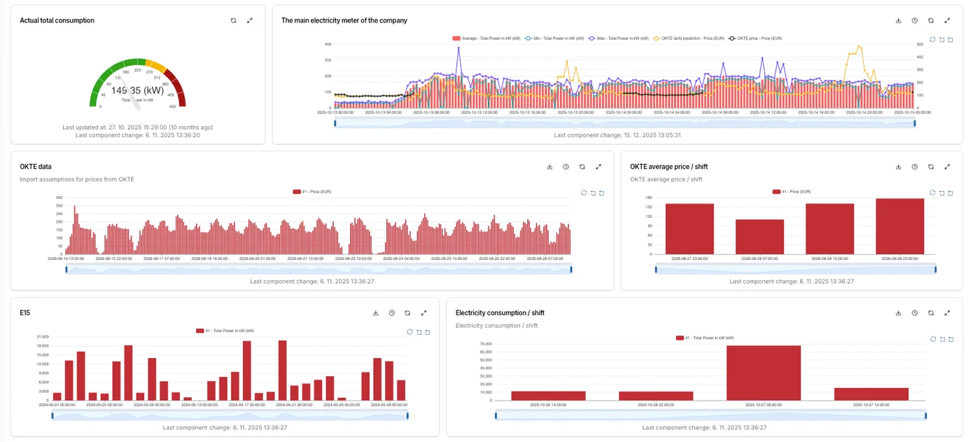Toggle OKTE tarifs prediction legend series
This screenshot has height=442, width=980.
688,38
